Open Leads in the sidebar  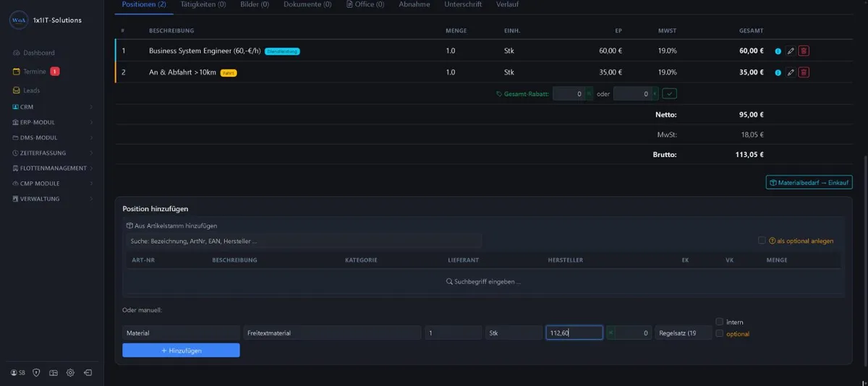(x=26, y=90)
